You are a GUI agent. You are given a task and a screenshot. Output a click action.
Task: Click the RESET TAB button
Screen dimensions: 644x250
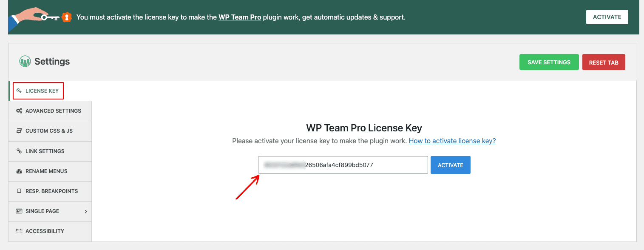[604, 62]
